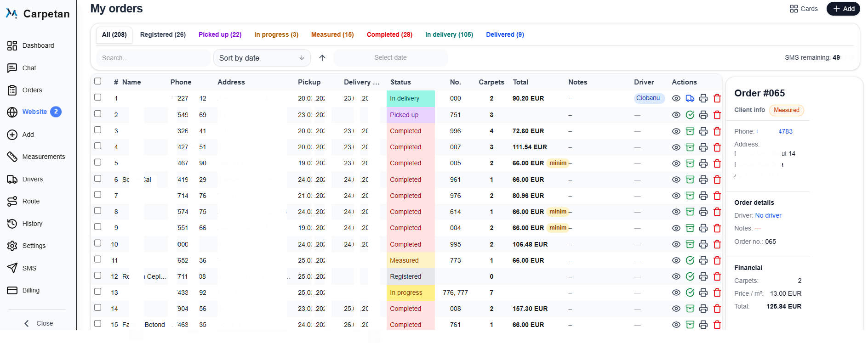Click into the Search orders field
This screenshot has width=868, height=343.
pos(153,58)
